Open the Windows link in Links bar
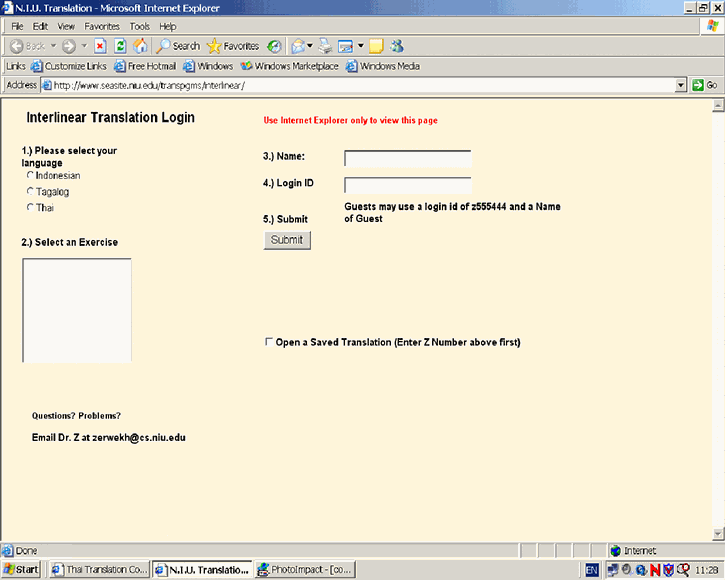 click(208, 66)
